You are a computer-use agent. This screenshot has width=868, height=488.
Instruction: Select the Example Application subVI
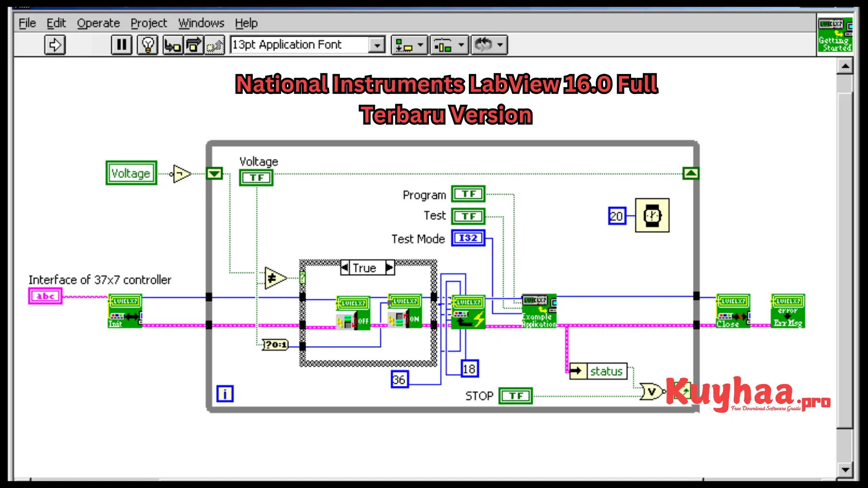[539, 311]
